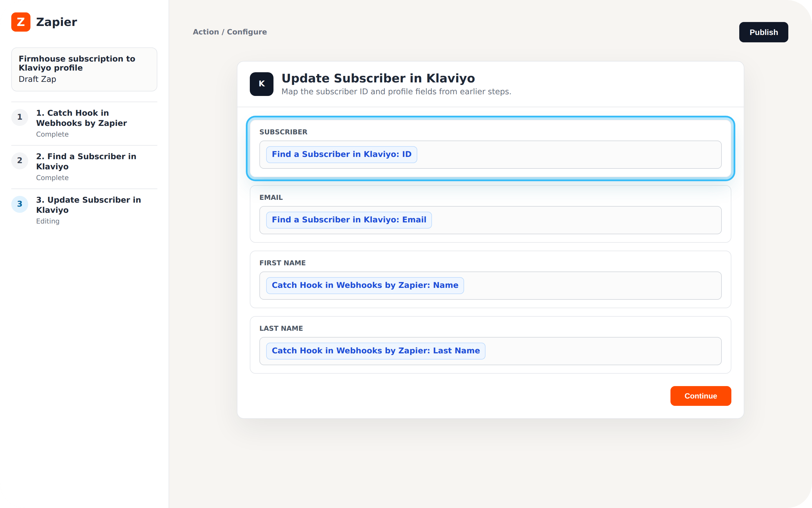Select the 'Find a Subscriber in Klaviyo: Email' pill
This screenshot has width=812, height=508.
pos(349,220)
